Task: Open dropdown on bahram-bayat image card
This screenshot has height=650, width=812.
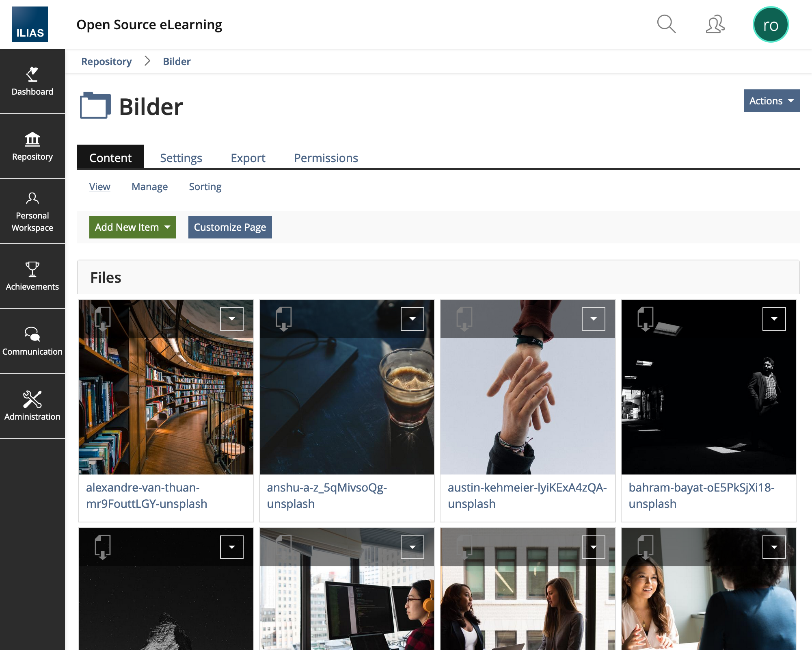Action: coord(774,319)
